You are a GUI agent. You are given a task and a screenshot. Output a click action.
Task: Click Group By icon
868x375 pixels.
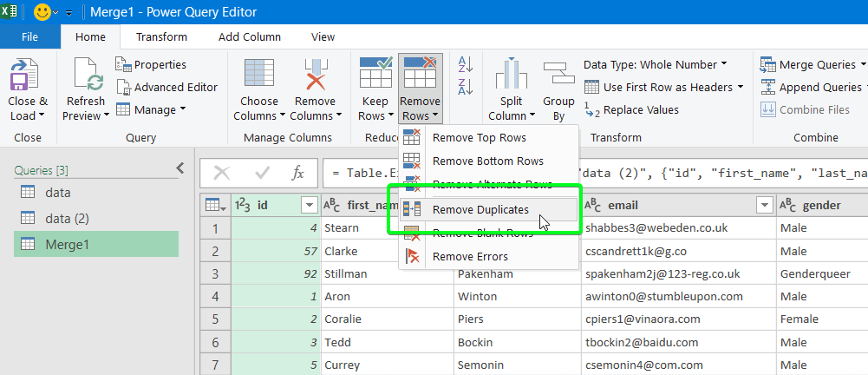click(558, 75)
